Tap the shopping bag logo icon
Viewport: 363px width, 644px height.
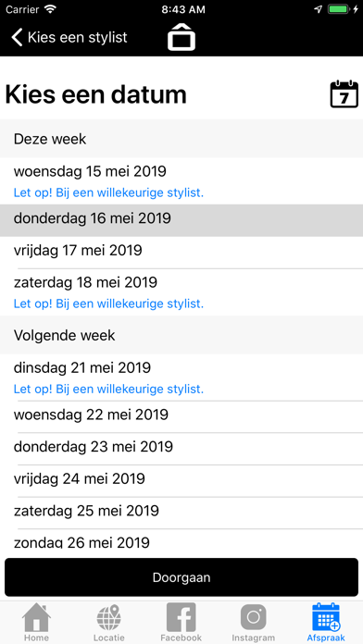[181, 37]
